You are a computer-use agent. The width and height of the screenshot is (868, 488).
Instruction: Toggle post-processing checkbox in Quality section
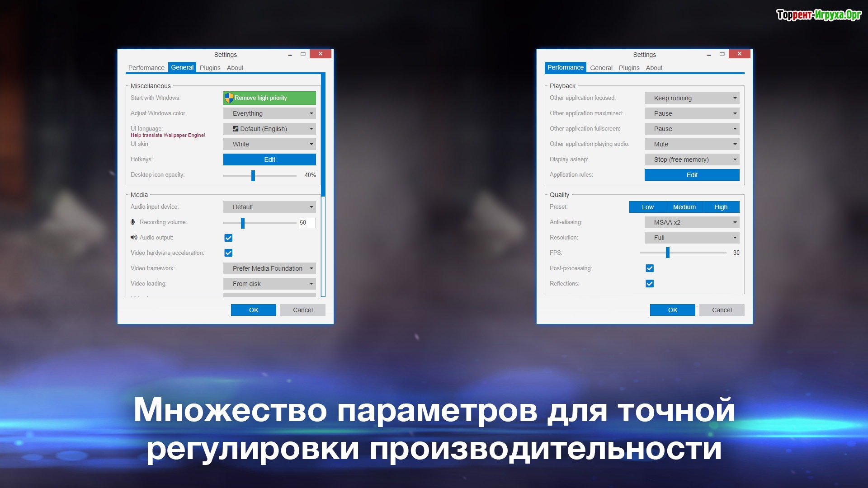click(x=650, y=268)
